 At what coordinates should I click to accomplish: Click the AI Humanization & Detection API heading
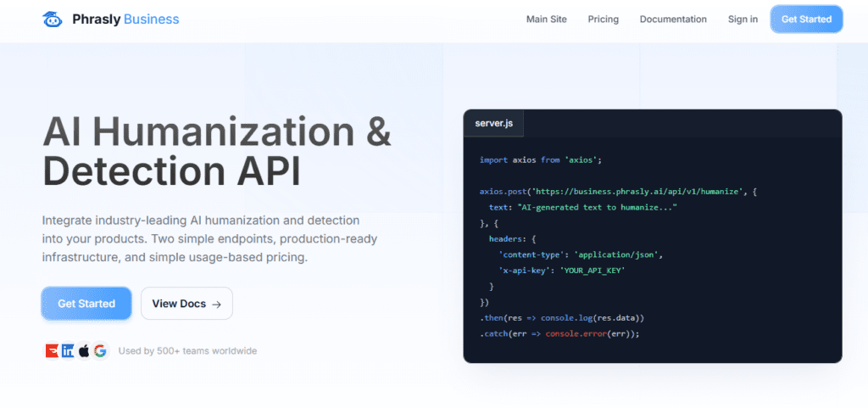(x=216, y=151)
